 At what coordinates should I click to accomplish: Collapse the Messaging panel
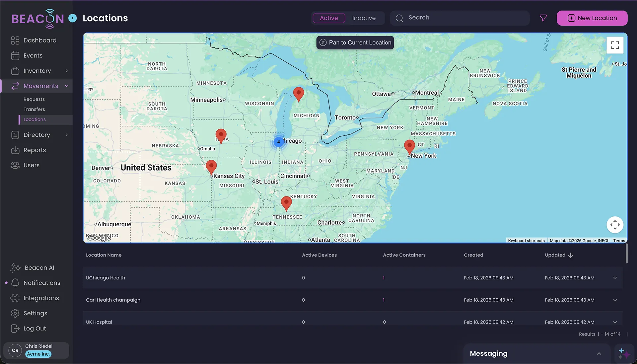(x=599, y=353)
